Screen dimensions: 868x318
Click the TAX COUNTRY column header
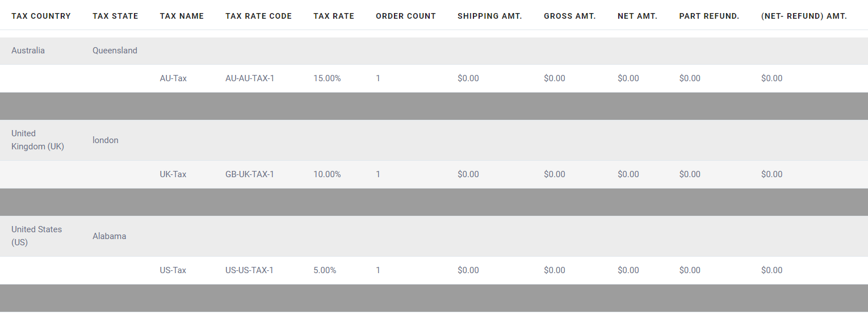click(41, 16)
